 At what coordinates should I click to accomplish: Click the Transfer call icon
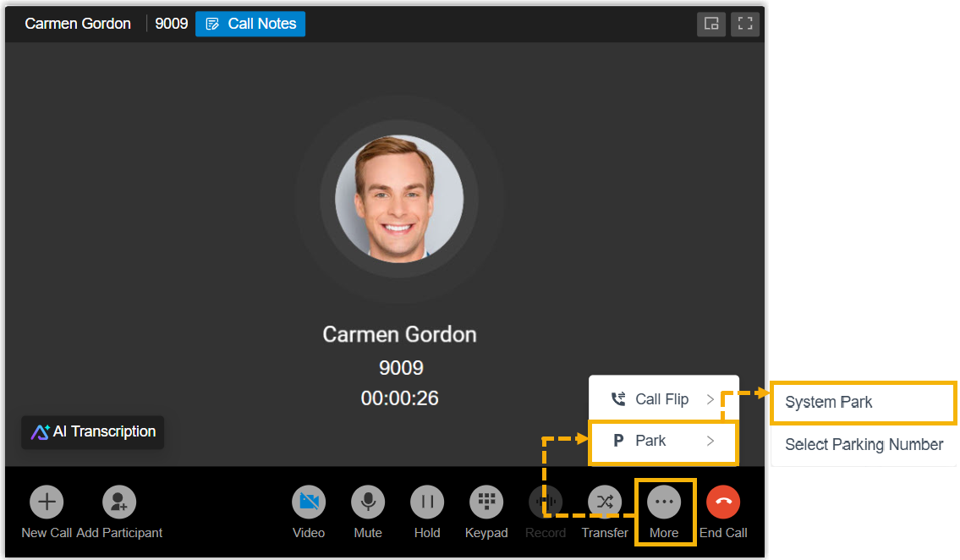pyautogui.click(x=605, y=502)
